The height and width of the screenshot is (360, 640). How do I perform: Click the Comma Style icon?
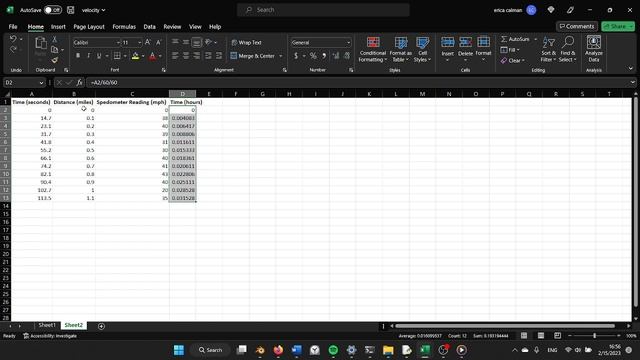click(324, 56)
